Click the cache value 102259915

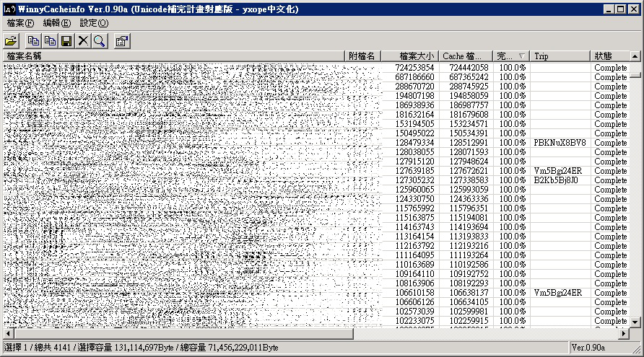coord(469,321)
